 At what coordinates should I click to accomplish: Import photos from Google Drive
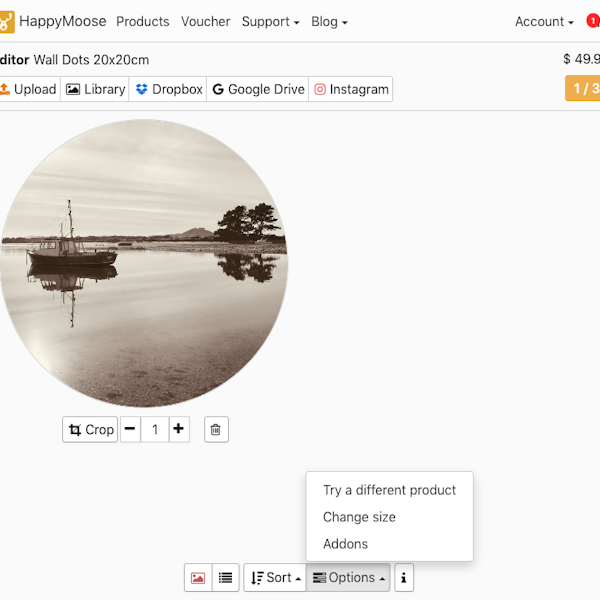click(258, 89)
